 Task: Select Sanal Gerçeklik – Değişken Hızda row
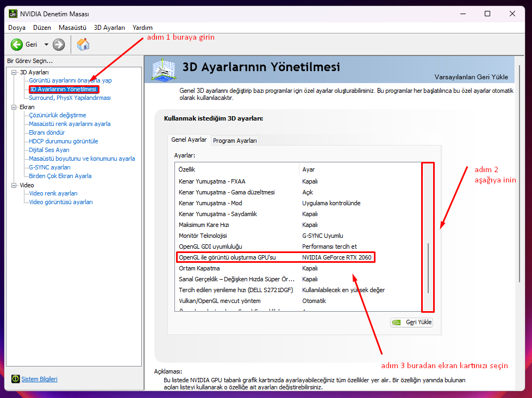(x=298, y=279)
